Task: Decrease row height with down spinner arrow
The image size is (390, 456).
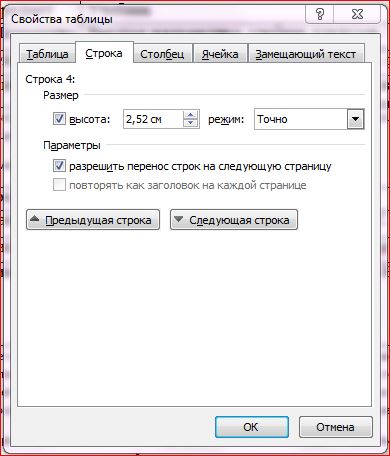Action: tap(191, 123)
